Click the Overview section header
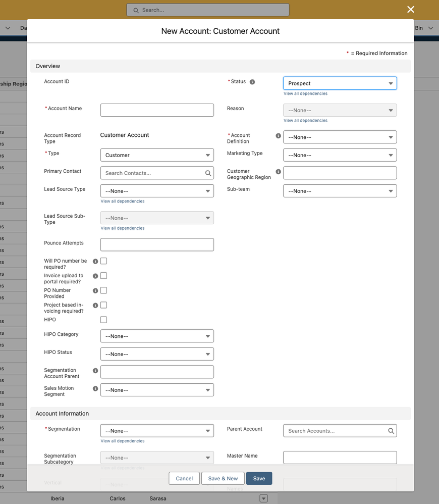The image size is (439, 504). [221, 66]
